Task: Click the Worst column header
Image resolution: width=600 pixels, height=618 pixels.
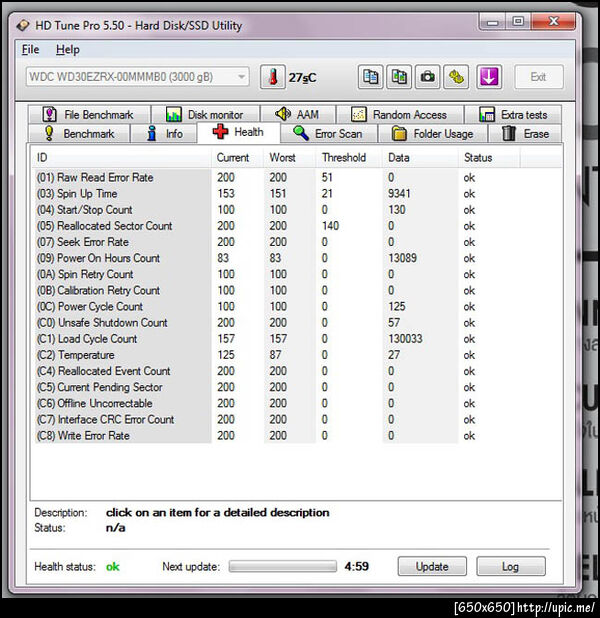Action: (290, 158)
